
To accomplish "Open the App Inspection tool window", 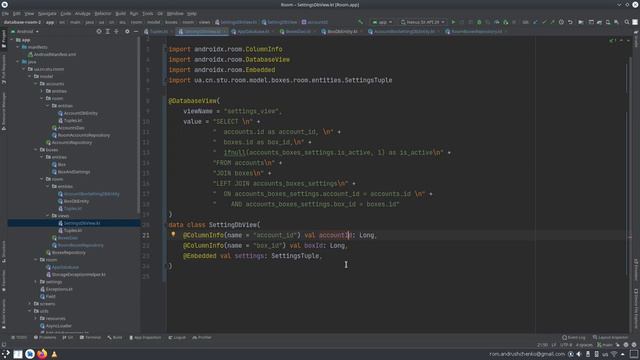I will [x=145, y=338].
